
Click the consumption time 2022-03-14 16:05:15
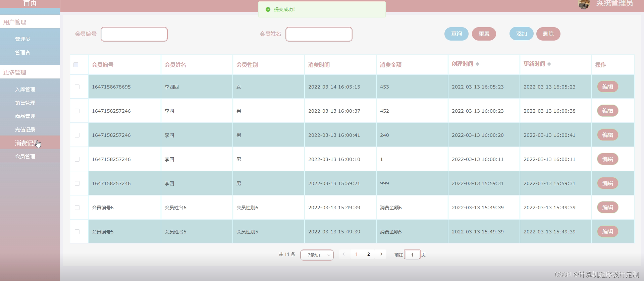[334, 87]
